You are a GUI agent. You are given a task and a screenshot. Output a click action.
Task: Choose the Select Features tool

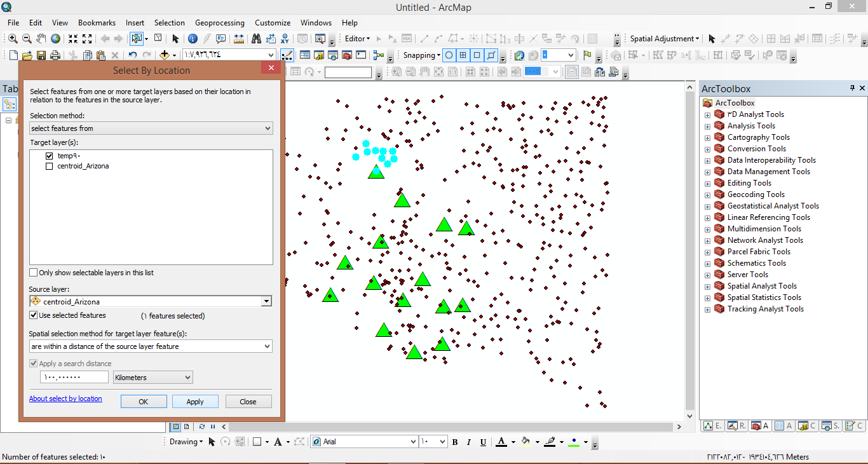[x=137, y=39]
